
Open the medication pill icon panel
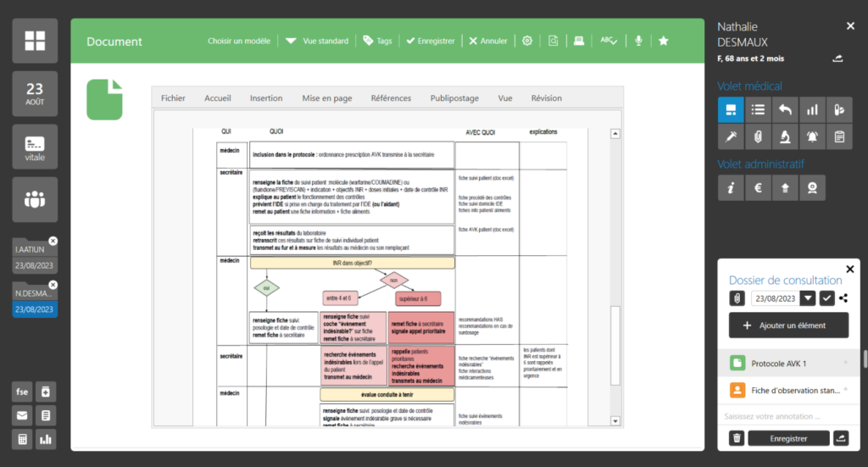click(x=839, y=109)
